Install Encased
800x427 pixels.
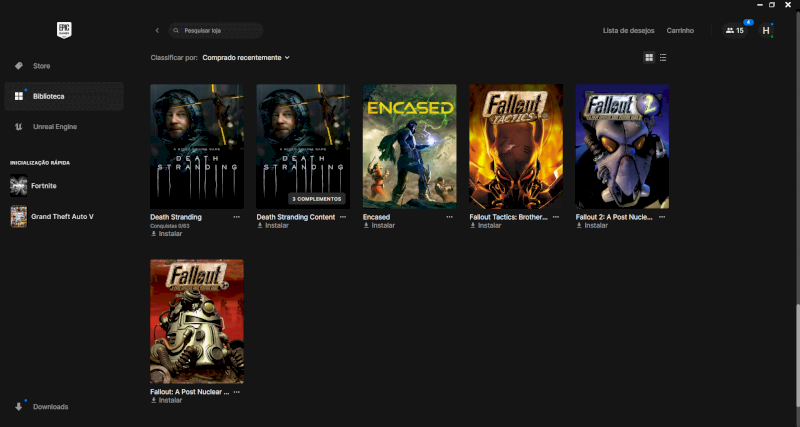pyautogui.click(x=379, y=225)
